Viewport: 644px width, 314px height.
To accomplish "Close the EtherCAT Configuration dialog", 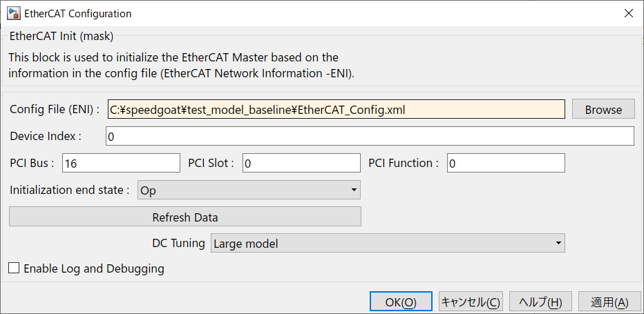I will 628,13.
